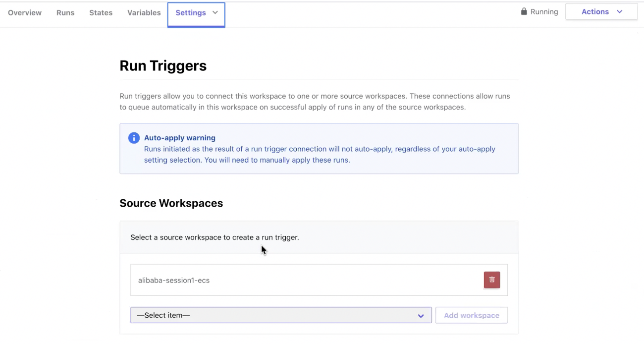Image resolution: width=644 pixels, height=344 pixels.
Task: Click the Add workspace button
Action: (471, 315)
